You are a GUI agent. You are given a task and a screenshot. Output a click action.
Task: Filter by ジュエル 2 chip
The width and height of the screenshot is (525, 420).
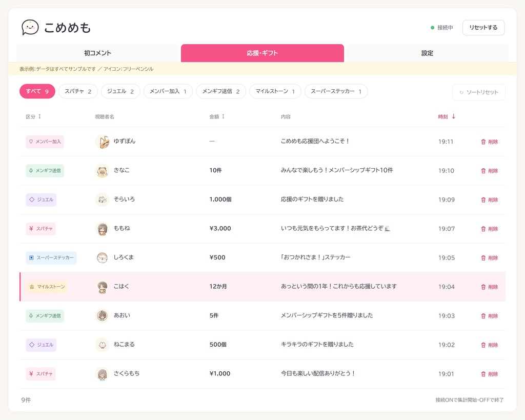pyautogui.click(x=120, y=91)
